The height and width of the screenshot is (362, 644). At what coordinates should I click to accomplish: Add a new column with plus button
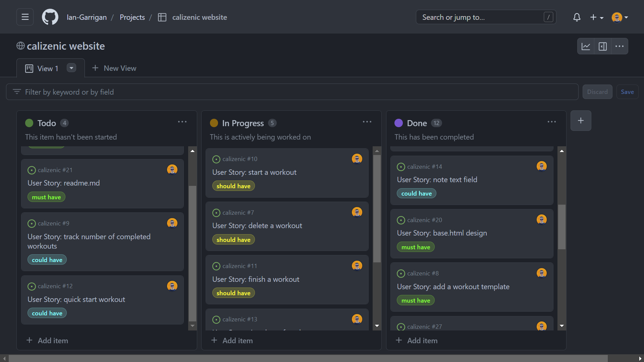[x=581, y=121]
